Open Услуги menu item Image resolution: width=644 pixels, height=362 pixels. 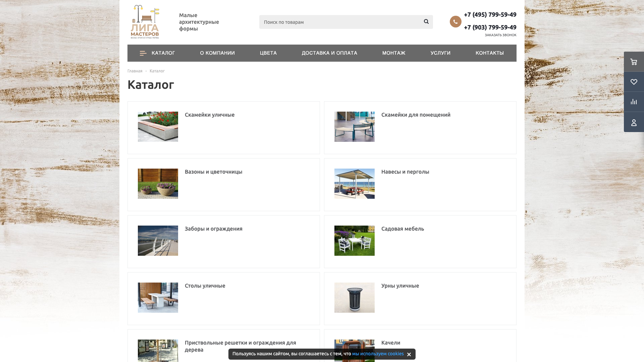pos(440,53)
